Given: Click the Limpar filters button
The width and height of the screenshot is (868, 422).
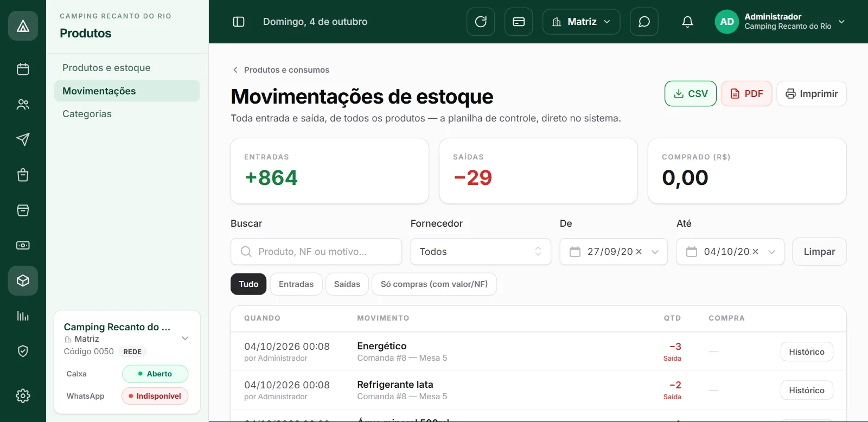Looking at the screenshot, I should [819, 252].
